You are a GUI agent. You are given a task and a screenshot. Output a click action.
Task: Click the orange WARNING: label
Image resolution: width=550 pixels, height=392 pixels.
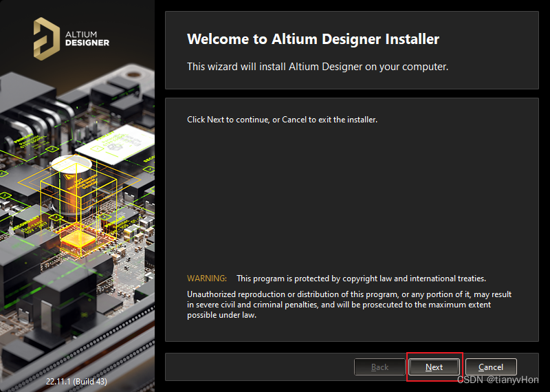207,279
